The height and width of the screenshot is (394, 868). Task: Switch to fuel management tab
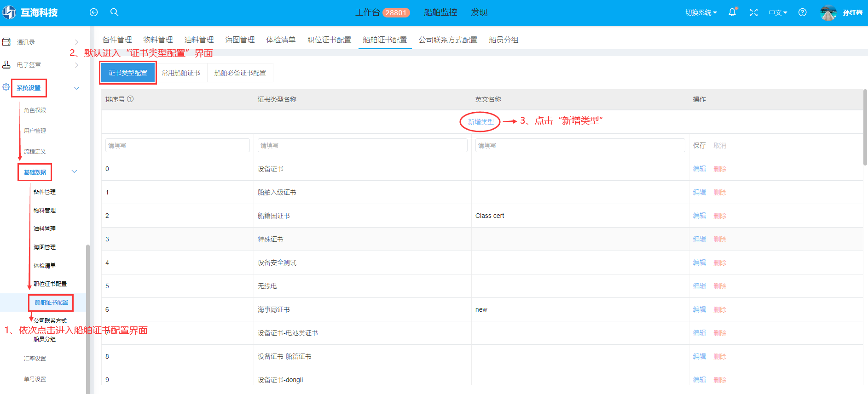[199, 40]
